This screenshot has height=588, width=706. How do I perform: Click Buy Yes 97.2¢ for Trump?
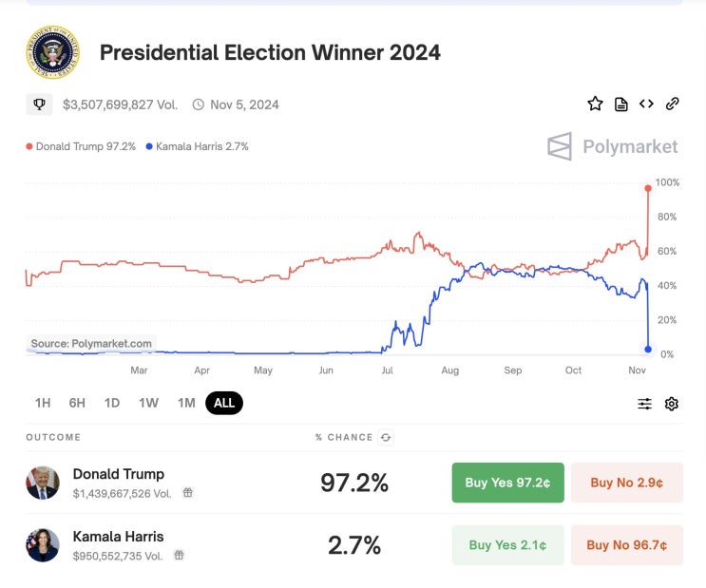(x=507, y=483)
